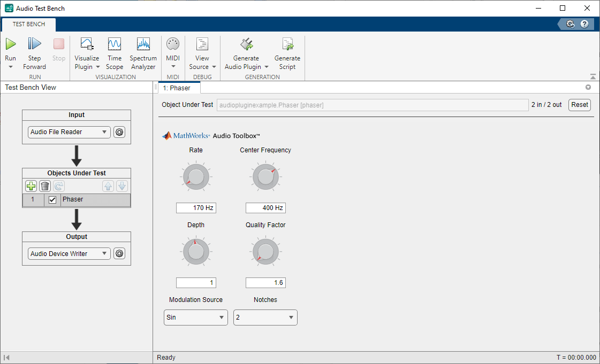
Task: Open the Audio File Reader input dropdown
Action: click(69, 132)
